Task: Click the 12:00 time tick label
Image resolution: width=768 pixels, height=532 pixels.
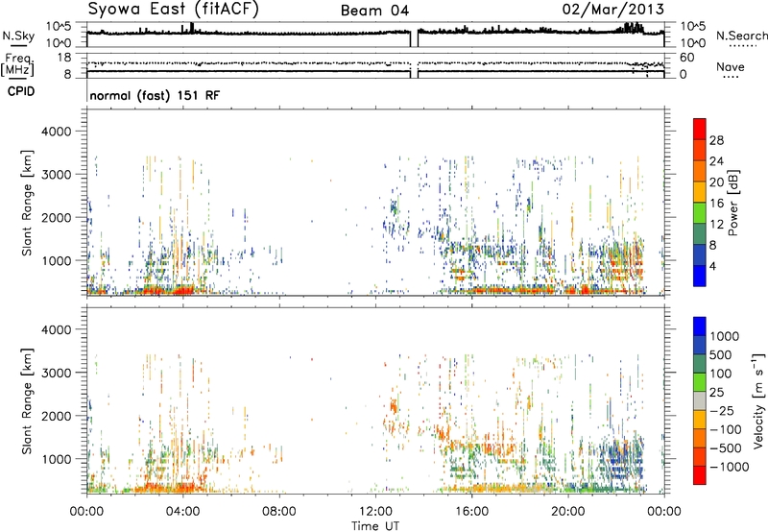Action: pyautogui.click(x=375, y=512)
